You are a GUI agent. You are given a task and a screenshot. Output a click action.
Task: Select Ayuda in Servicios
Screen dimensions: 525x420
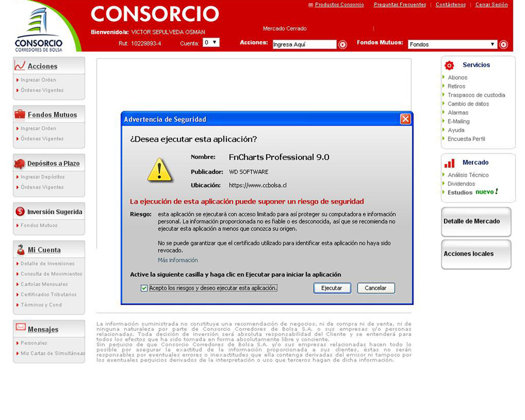pyautogui.click(x=456, y=130)
